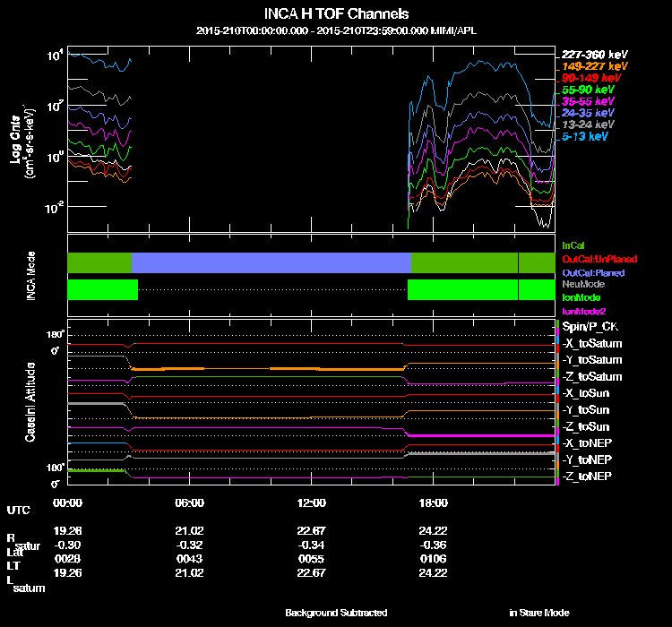Select the -Y_toNEP attitude legend label
Screen dimensions: 672x627
pos(587,460)
